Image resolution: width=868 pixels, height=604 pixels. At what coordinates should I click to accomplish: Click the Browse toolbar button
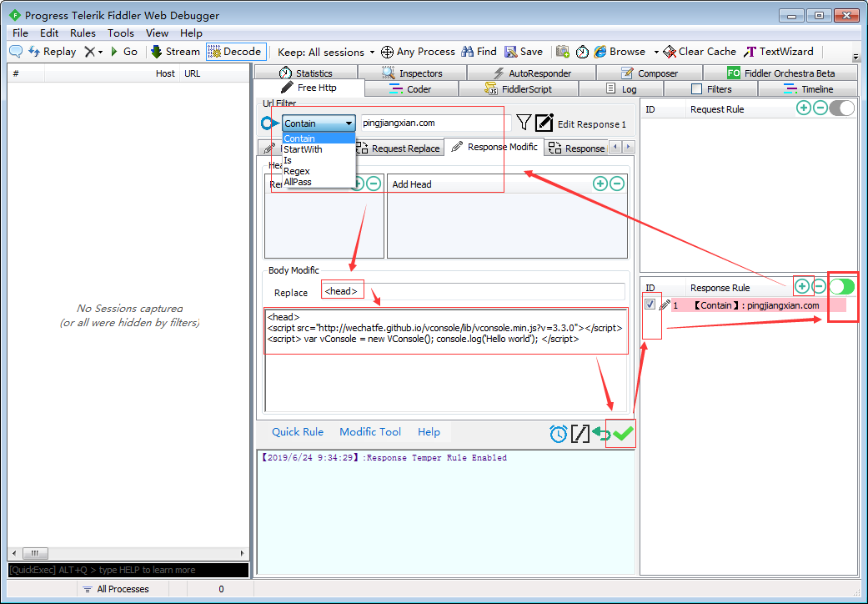point(620,52)
